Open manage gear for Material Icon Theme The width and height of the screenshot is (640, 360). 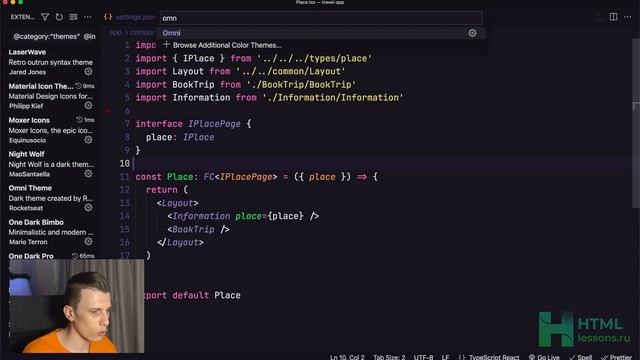click(x=88, y=105)
